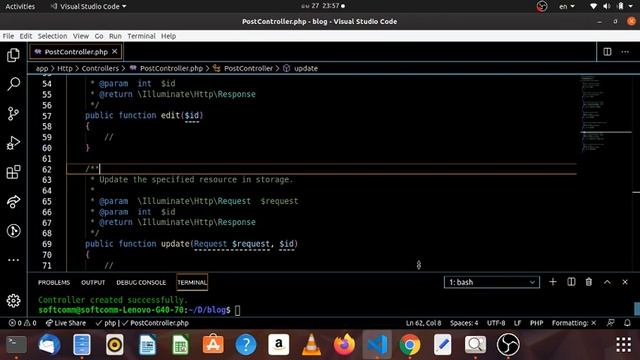Click the Controllers breadcrumb segment
The image size is (640, 360).
point(100,69)
